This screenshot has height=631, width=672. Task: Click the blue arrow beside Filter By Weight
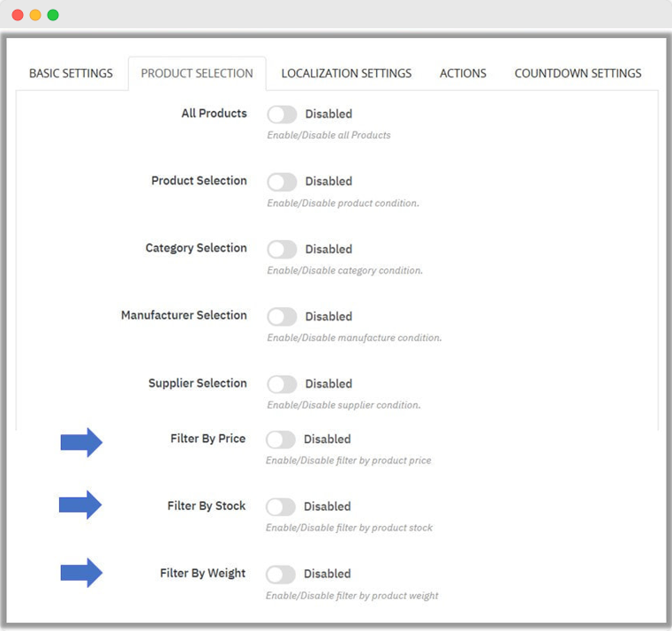[x=81, y=574]
